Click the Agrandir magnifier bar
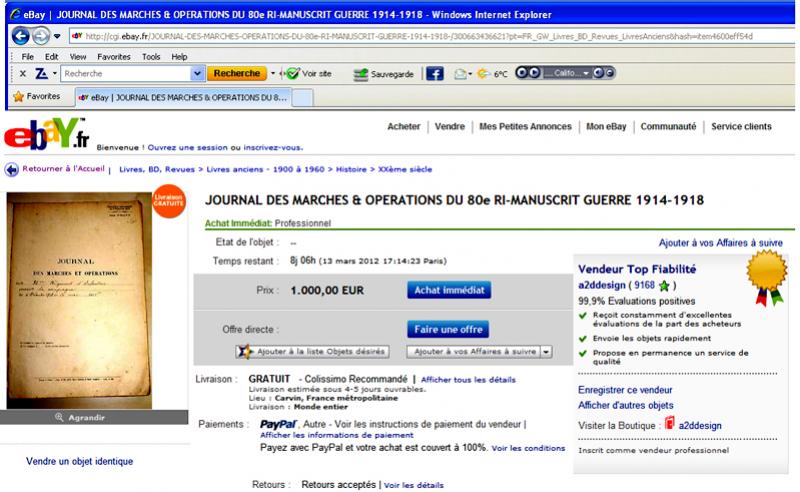The width and height of the screenshot is (800, 492). click(94, 417)
